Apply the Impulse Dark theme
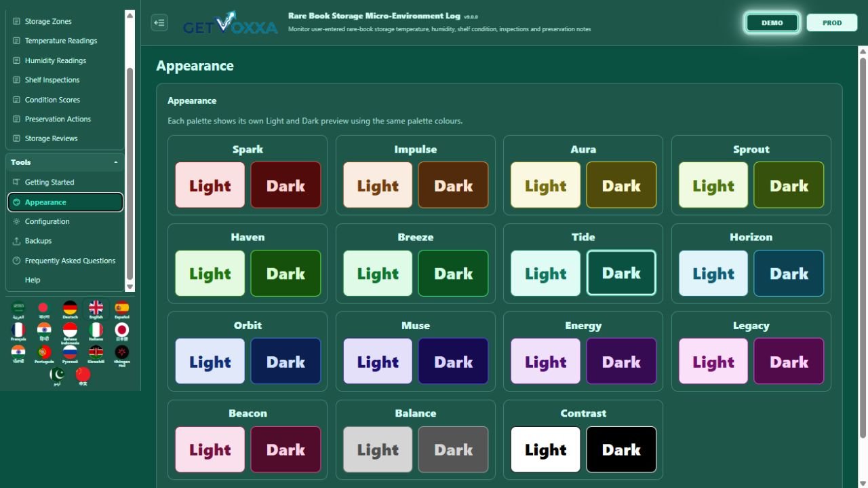 coord(453,185)
